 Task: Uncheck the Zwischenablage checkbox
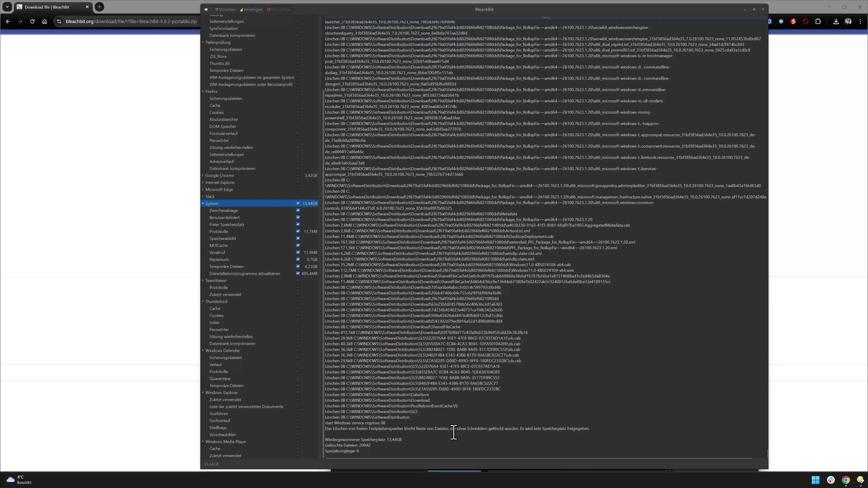pyautogui.click(x=298, y=211)
